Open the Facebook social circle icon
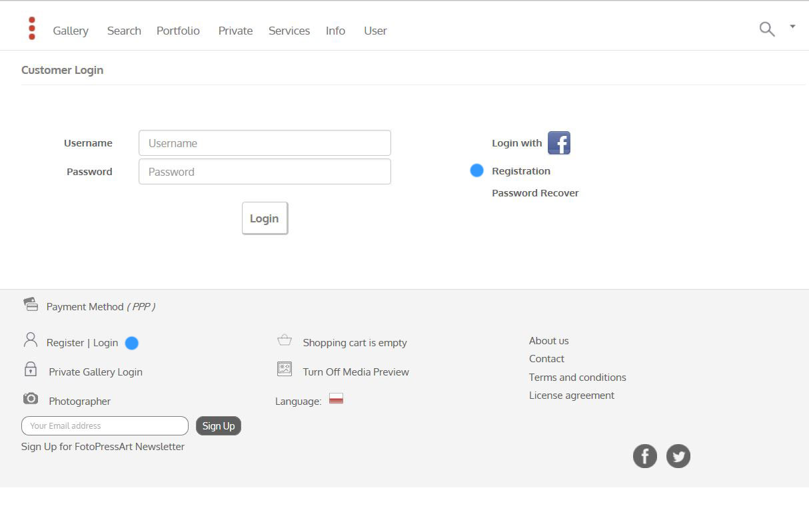Viewport: 809px width, 532px height. pyautogui.click(x=644, y=456)
